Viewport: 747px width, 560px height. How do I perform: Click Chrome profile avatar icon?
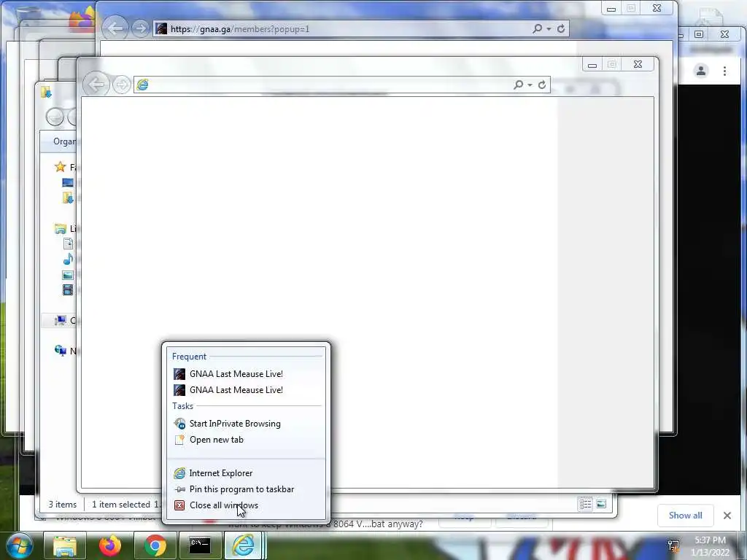(701, 71)
